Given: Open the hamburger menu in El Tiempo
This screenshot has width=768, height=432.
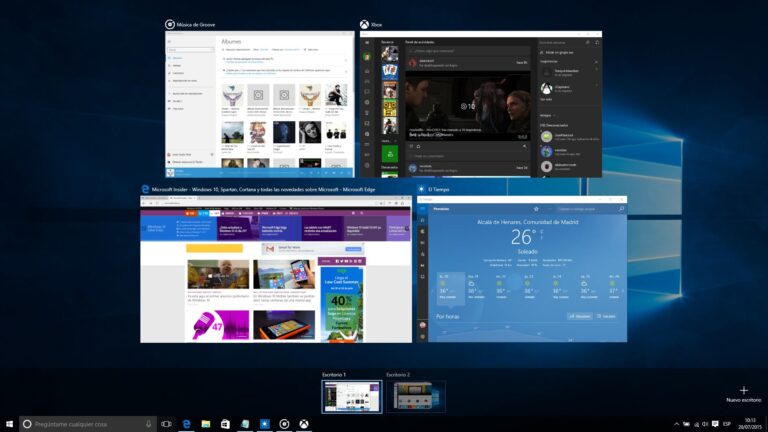Looking at the screenshot, I should [x=423, y=209].
